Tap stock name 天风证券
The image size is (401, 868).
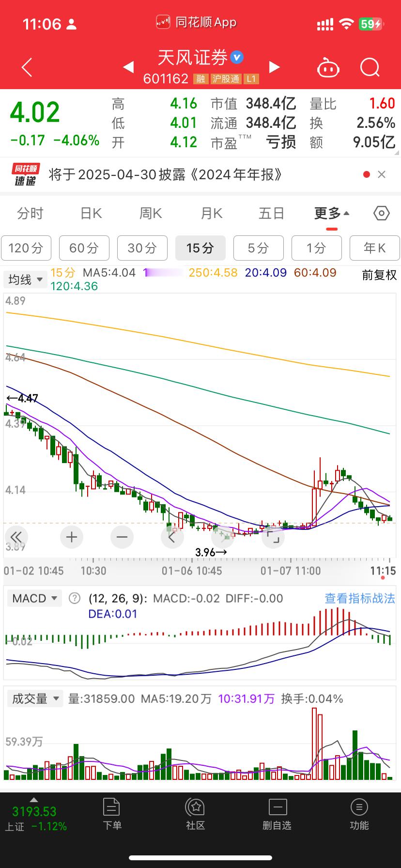(193, 58)
